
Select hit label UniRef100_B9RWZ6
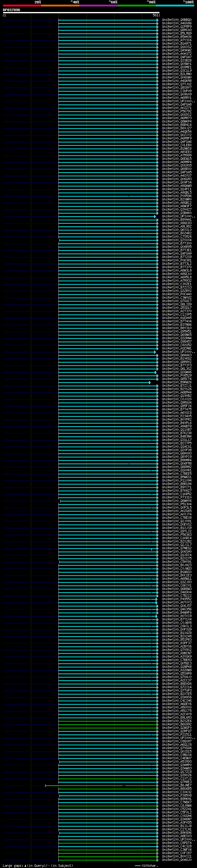tap(177, 382)
